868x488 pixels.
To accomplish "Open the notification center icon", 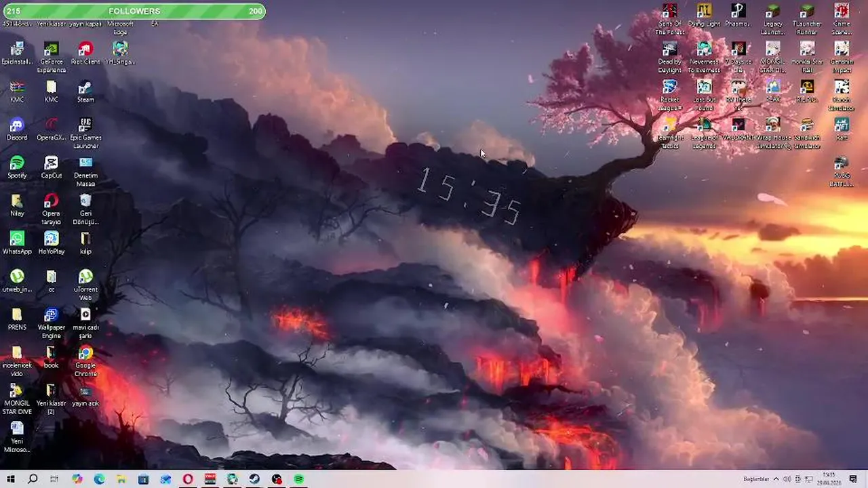I will [x=853, y=479].
